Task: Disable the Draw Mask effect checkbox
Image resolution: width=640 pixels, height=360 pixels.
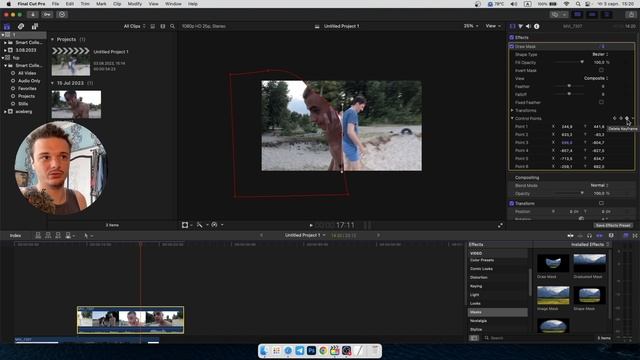Action: (x=511, y=47)
